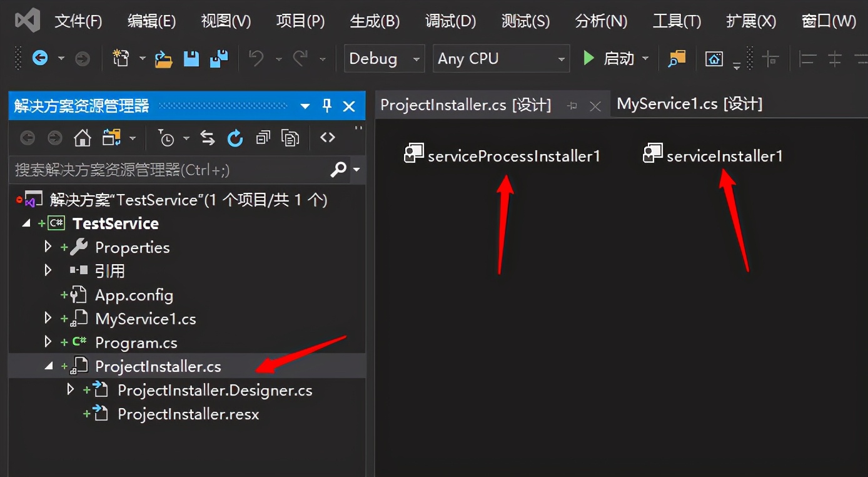
Task: Open the Any CPU platform dropdown
Action: (x=501, y=59)
